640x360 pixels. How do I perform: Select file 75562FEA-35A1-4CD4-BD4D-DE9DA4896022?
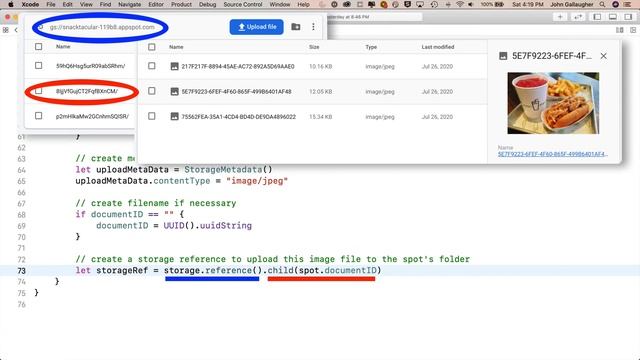coord(238,117)
